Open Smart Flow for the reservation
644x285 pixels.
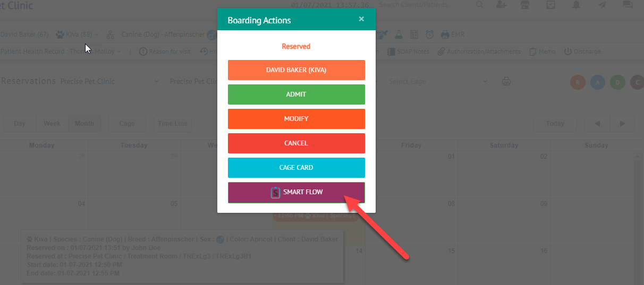tap(296, 192)
